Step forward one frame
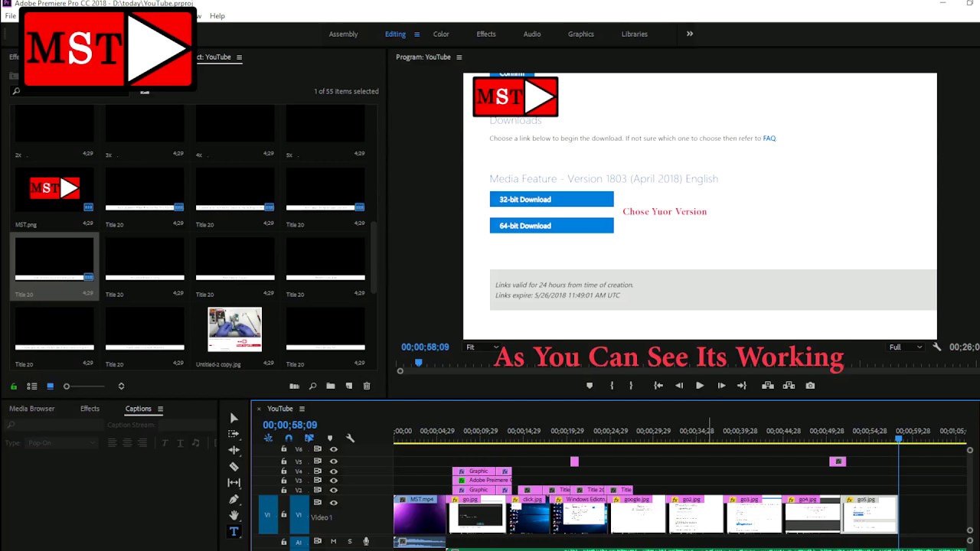The image size is (980, 551). pyautogui.click(x=720, y=386)
